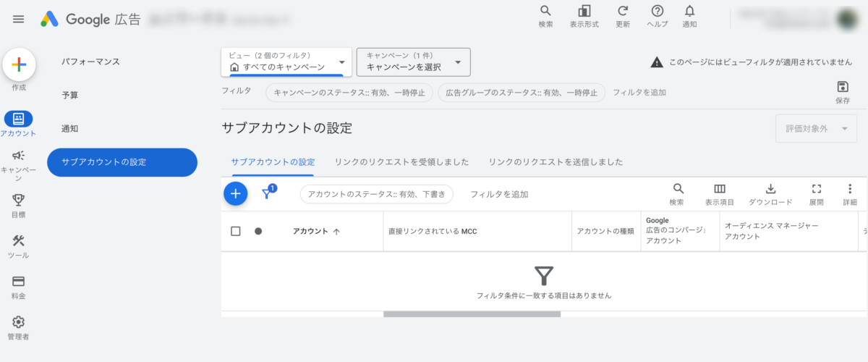Viewport: 868px width, 362px height.
Task: Open the 管理者 gear icon
Action: click(x=19, y=322)
